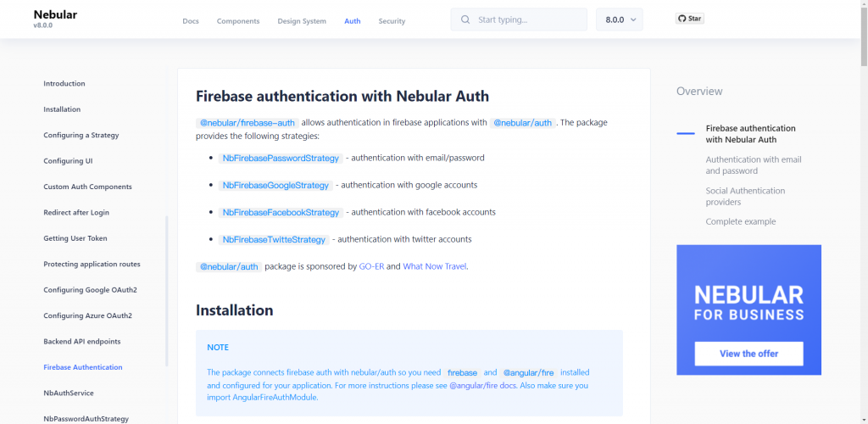Screen dimensions: 868x424
Task: Open Protecting application routes page
Action: (92, 264)
